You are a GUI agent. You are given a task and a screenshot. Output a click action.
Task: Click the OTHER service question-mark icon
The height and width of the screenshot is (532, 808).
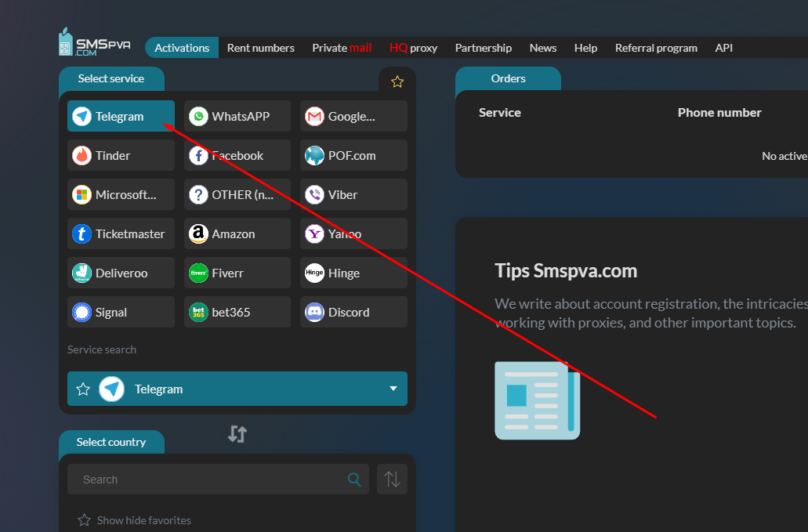tap(198, 194)
